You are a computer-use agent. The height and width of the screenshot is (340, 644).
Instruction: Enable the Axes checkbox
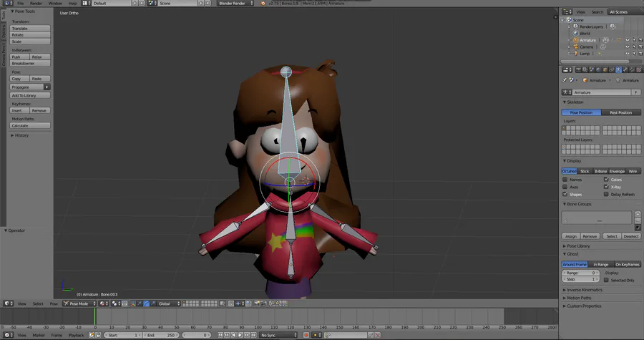[x=565, y=187]
